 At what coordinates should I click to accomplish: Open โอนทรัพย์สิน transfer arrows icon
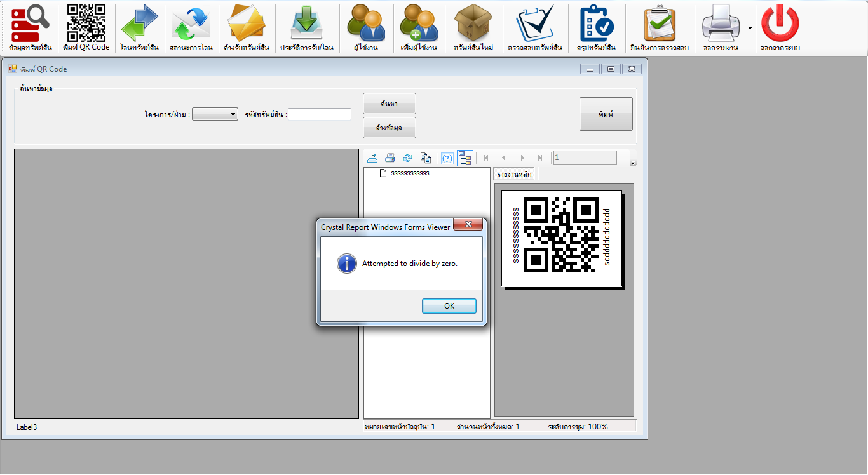139,29
